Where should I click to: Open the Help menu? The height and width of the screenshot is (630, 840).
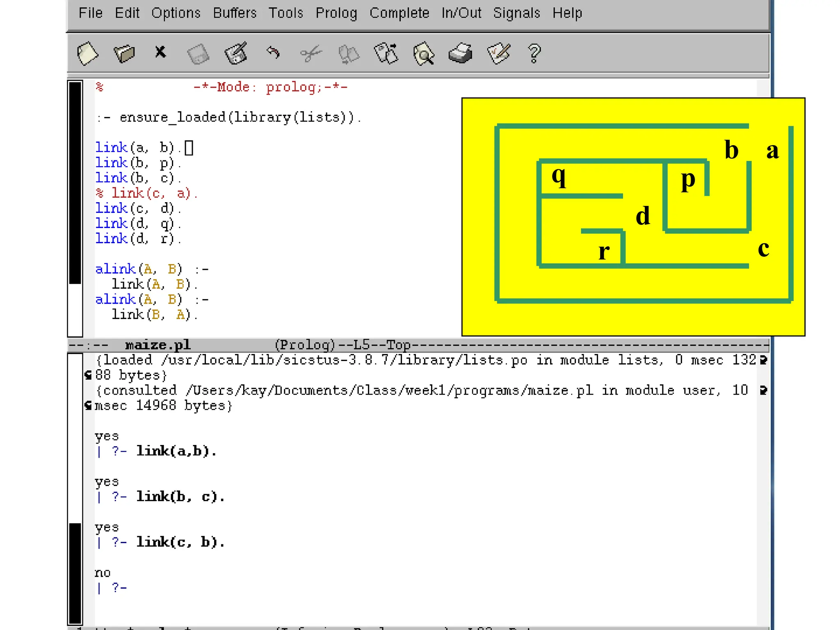tap(567, 13)
